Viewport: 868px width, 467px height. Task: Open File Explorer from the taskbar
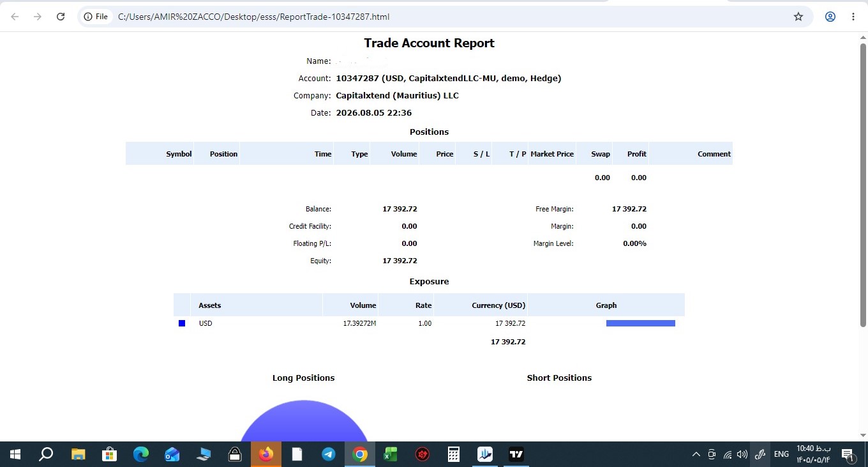78,454
